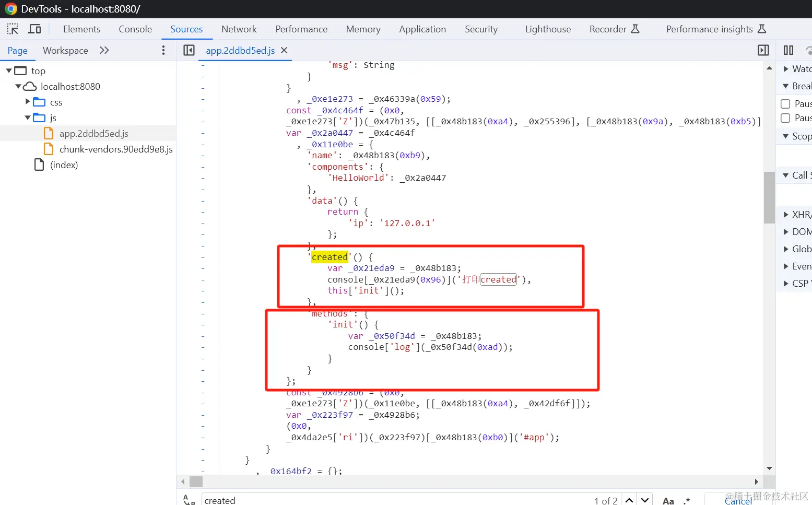Switch to the Workspace navigator tab
This screenshot has width=812, height=505.
pyautogui.click(x=65, y=51)
